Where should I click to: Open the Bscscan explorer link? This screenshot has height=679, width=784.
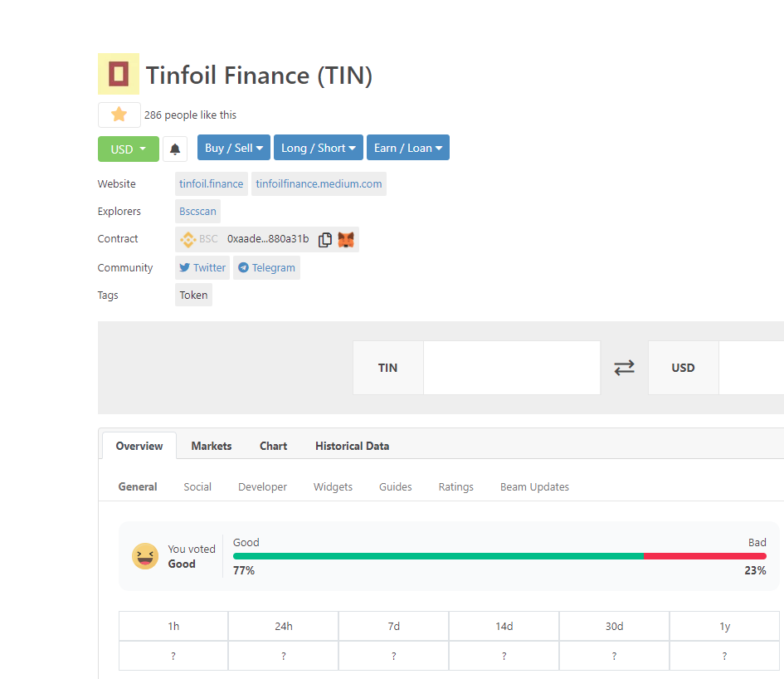point(198,211)
